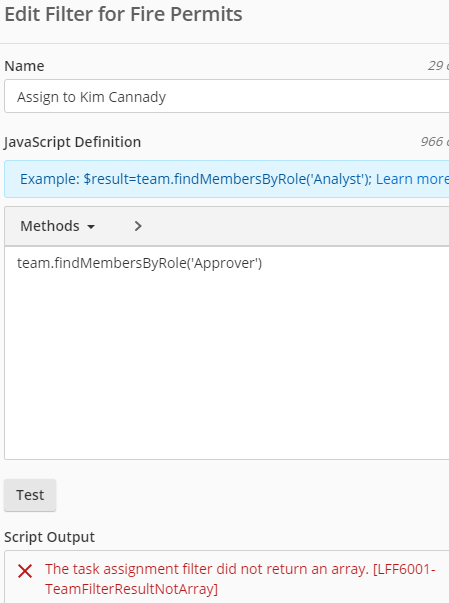Screen dimensions: 449x603
Task: Click the 'Script Output' label
Action: (x=49, y=537)
